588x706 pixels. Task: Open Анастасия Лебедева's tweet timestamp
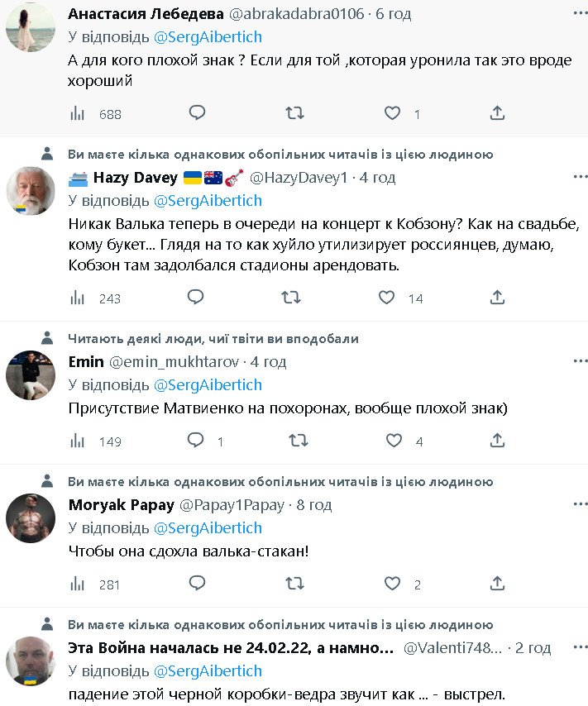393,14
